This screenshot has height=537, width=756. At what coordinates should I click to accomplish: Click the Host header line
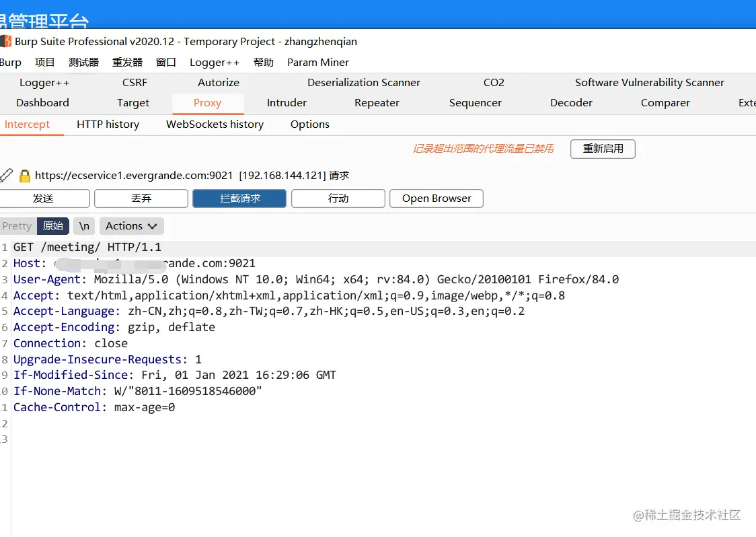coord(134,263)
